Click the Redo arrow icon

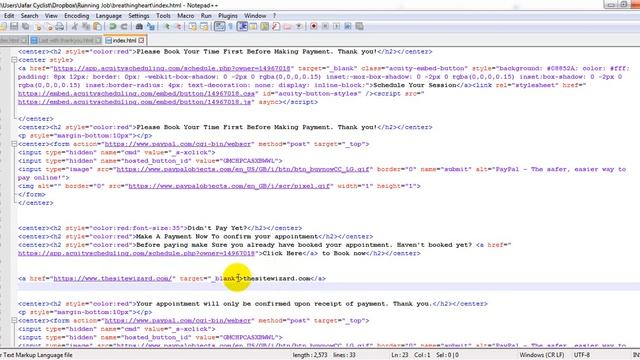[x=124, y=27]
